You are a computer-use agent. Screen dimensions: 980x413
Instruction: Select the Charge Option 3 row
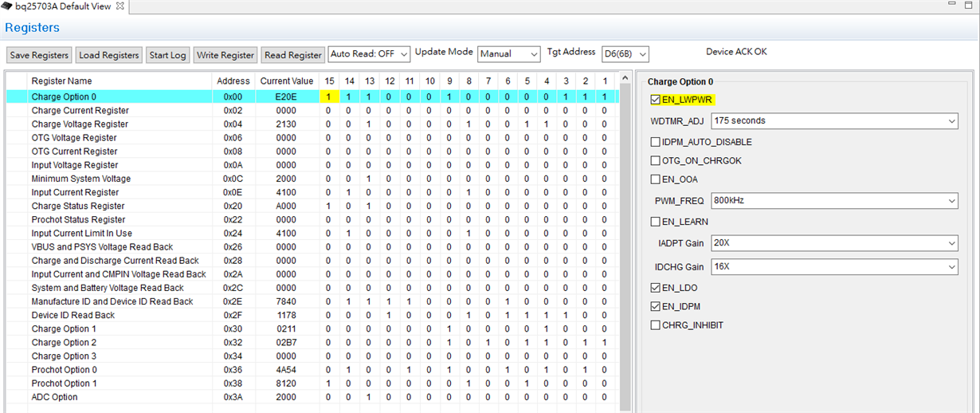click(312, 356)
